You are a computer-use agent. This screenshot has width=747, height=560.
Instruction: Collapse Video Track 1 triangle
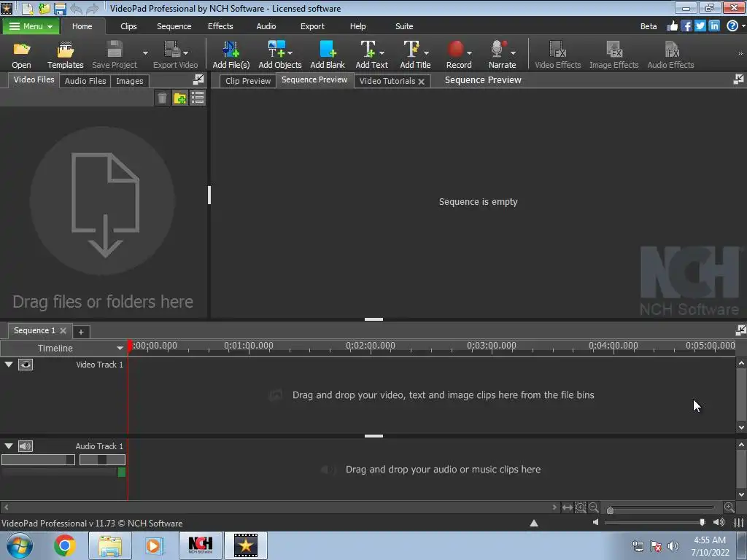[x=9, y=365]
